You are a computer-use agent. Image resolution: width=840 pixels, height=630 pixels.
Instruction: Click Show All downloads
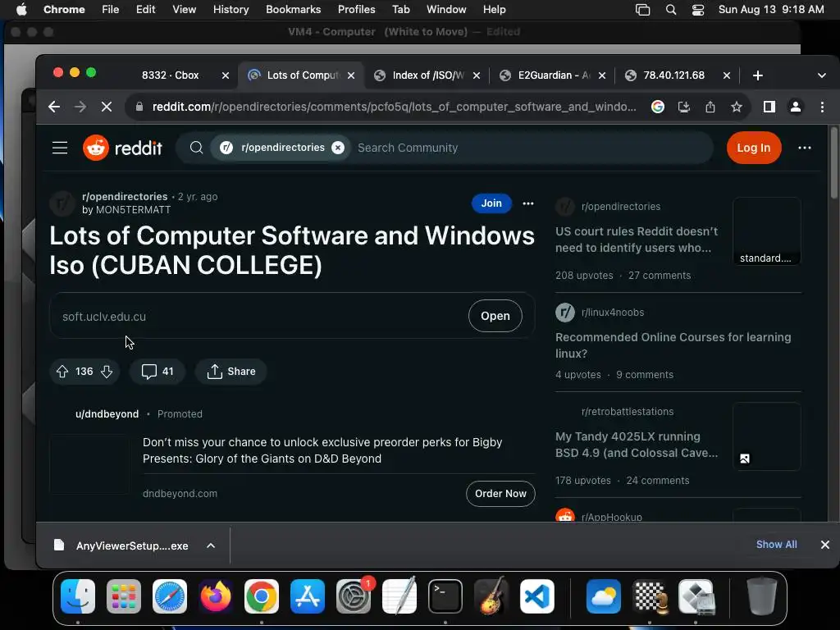[776, 545]
